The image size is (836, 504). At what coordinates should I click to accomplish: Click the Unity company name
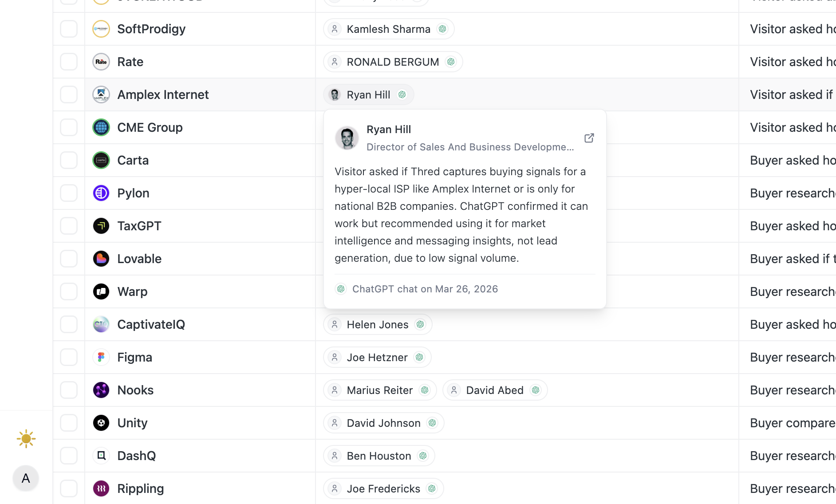132,423
